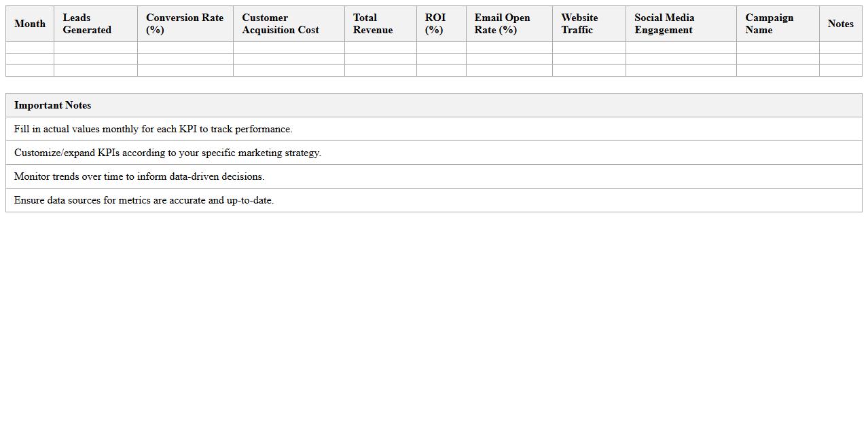Select the Notes column header

pyautogui.click(x=840, y=24)
